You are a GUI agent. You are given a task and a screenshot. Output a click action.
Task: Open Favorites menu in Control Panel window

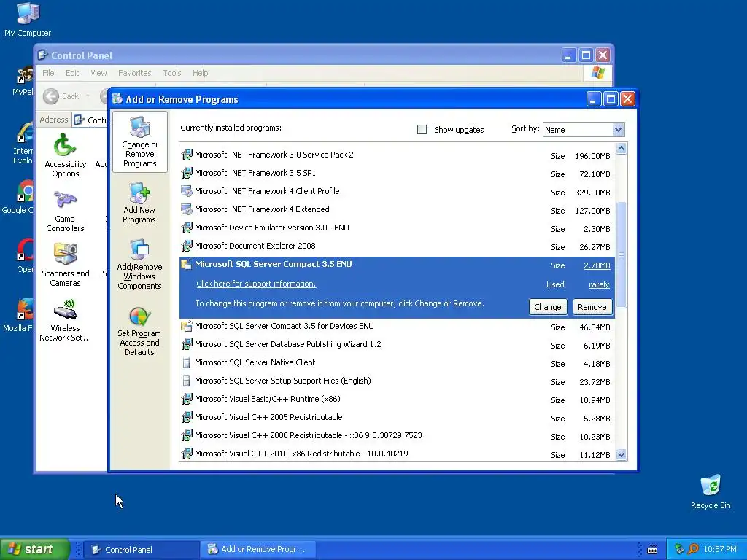[x=134, y=73]
